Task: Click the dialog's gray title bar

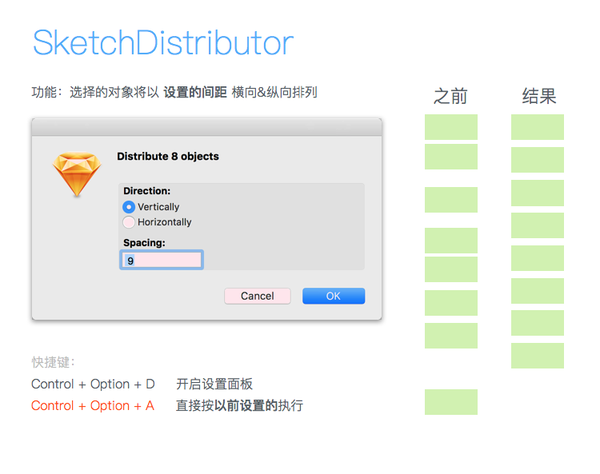Action: pyautogui.click(x=206, y=126)
